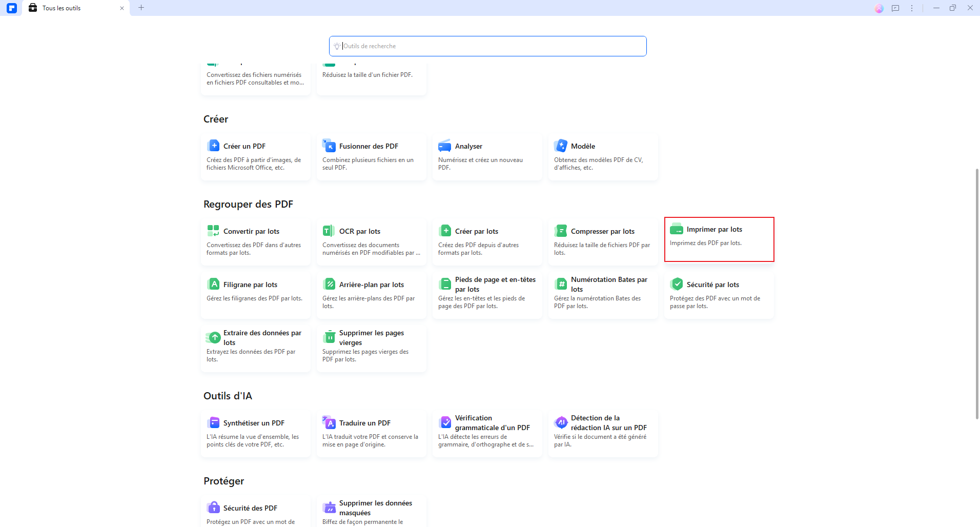
Task: Select the Analyser title
Action: (x=468, y=146)
